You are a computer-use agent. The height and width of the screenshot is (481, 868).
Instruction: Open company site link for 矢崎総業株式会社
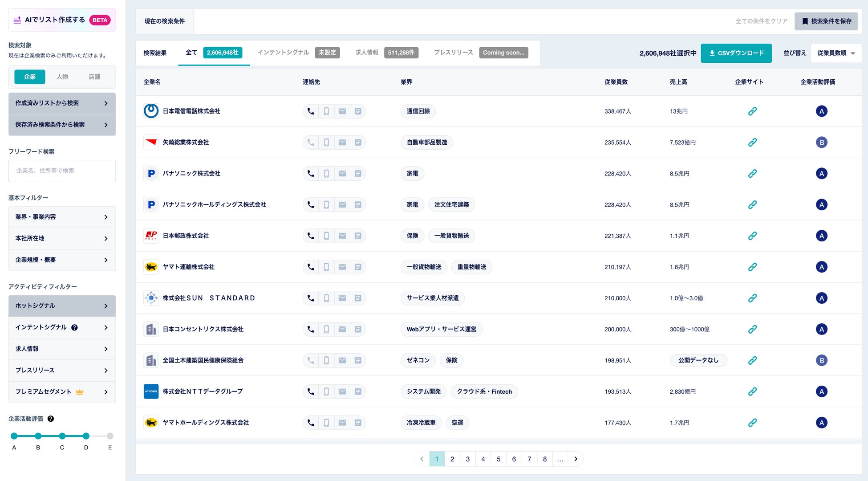point(752,143)
